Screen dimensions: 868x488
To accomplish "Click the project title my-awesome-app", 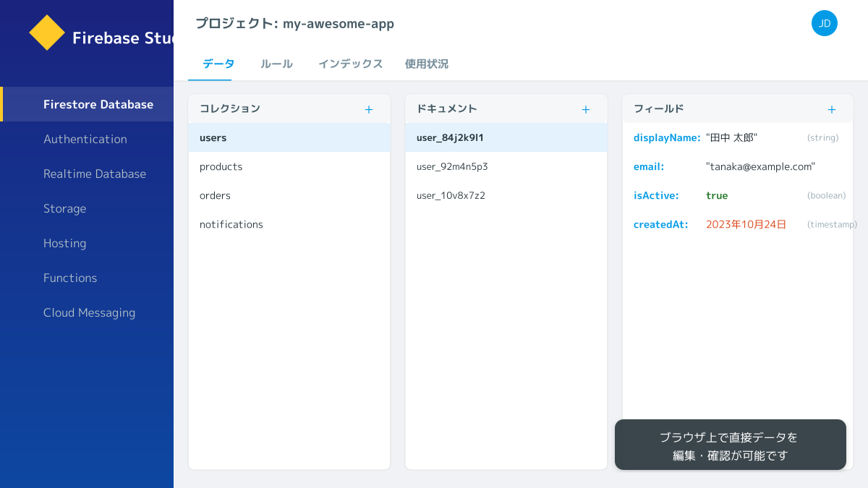I will [x=339, y=23].
